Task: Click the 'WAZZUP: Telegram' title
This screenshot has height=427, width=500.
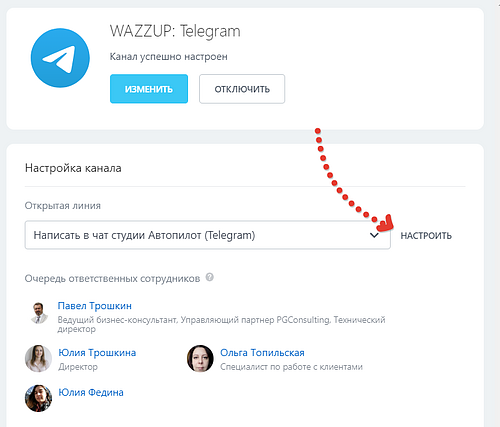Action: pyautogui.click(x=175, y=31)
